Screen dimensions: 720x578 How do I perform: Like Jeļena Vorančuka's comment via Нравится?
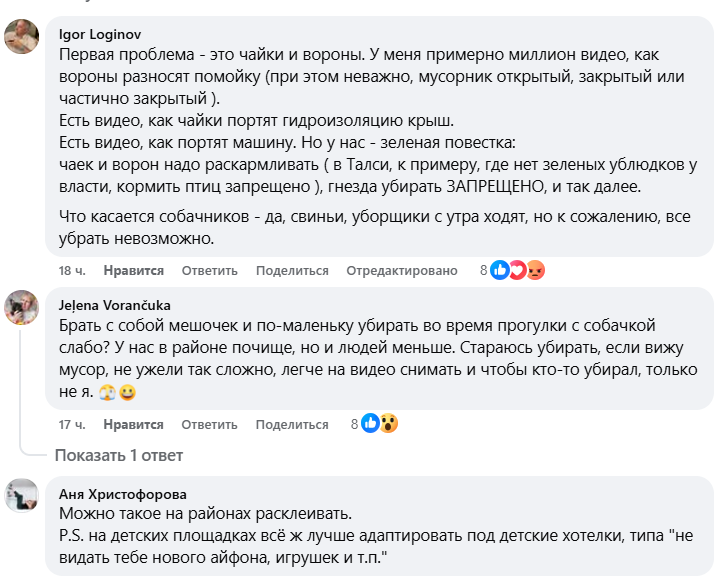[x=133, y=424]
